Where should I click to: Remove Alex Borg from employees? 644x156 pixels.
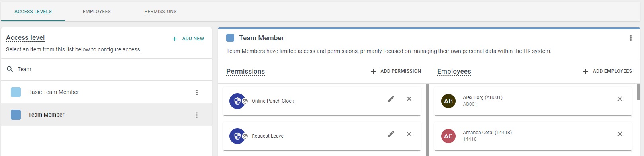[620, 99]
